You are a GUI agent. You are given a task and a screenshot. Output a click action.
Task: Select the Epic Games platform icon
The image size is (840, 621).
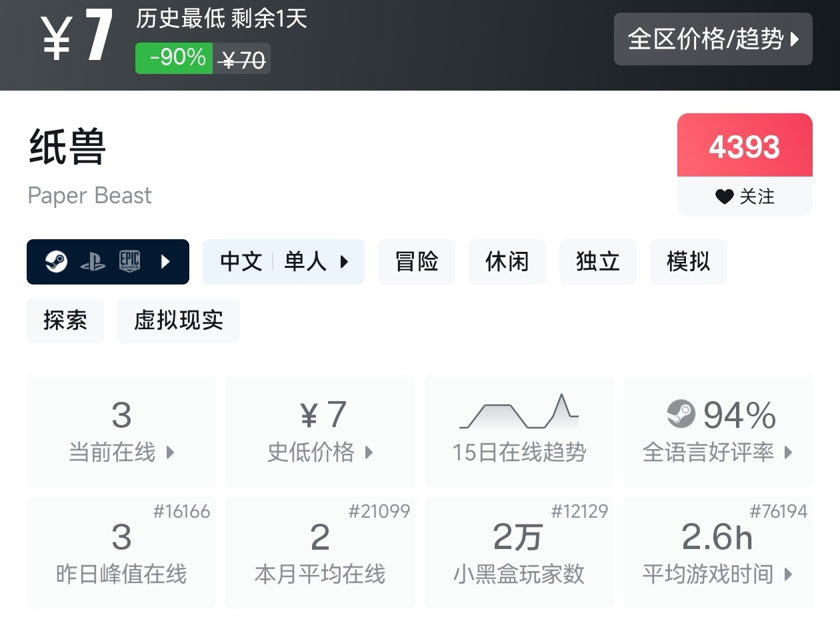(129, 262)
